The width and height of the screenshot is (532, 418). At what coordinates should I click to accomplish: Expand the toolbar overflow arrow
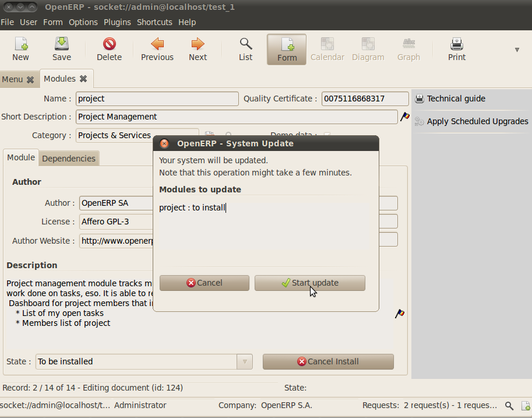(516, 50)
